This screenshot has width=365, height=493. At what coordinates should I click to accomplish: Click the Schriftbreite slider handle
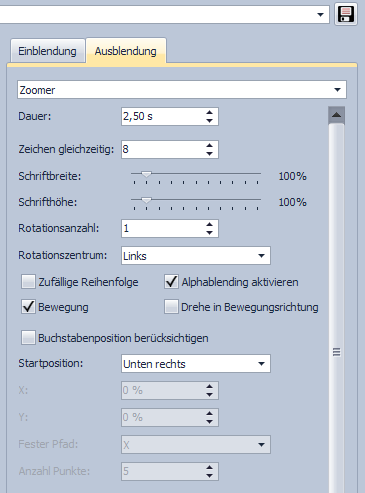coord(146,174)
